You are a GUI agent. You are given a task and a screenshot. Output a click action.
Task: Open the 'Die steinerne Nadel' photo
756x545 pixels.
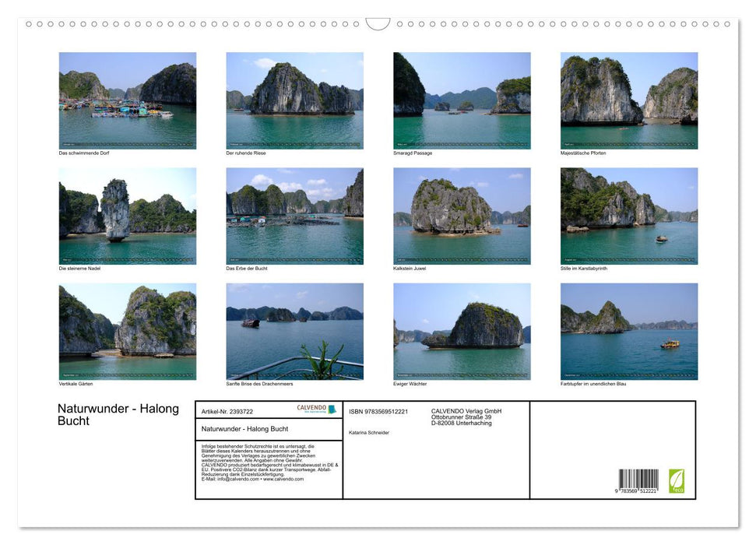(128, 216)
